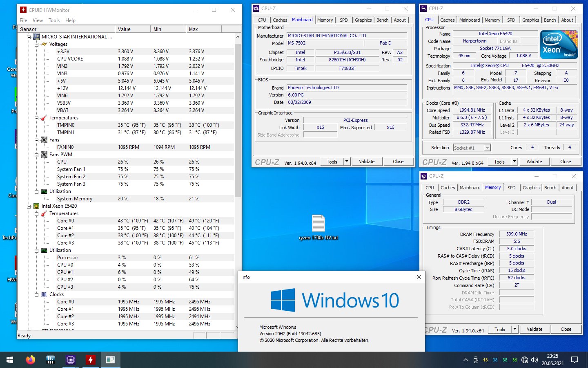Collapse the Fans branch with FANIN0
The width and height of the screenshot is (588, 368).
[x=36, y=140]
